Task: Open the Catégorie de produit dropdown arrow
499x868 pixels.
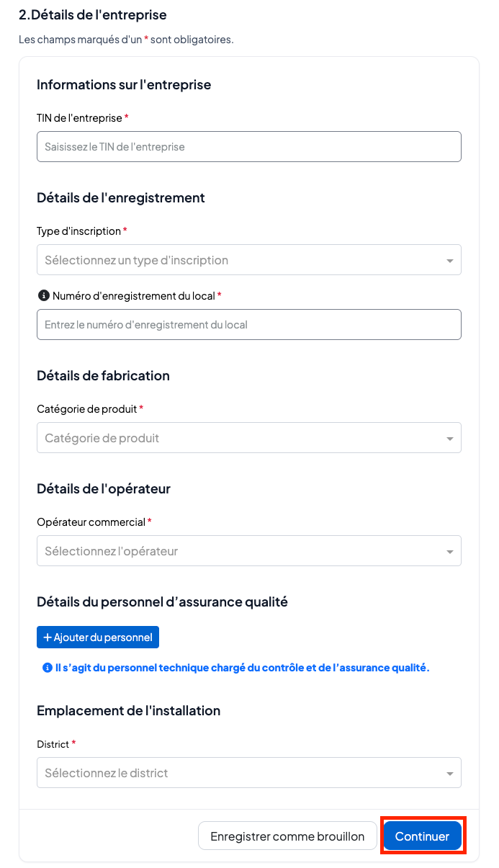Action: tap(450, 439)
